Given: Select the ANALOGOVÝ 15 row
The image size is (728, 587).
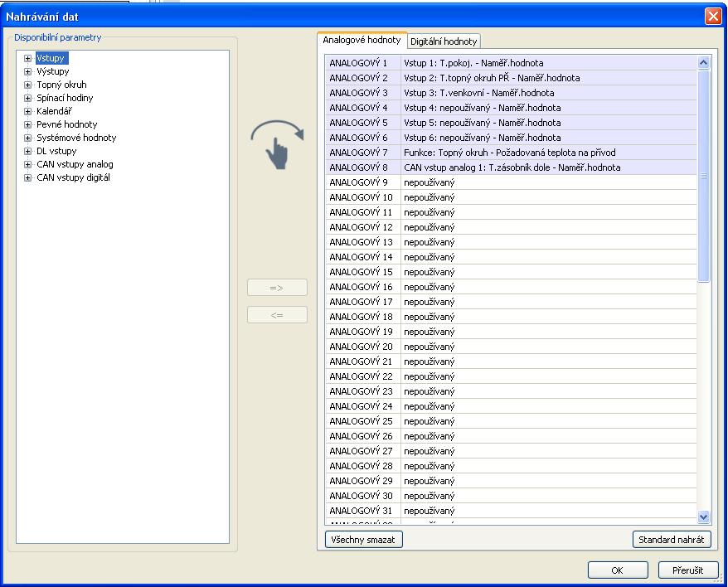Looking at the screenshot, I should tap(512, 272).
